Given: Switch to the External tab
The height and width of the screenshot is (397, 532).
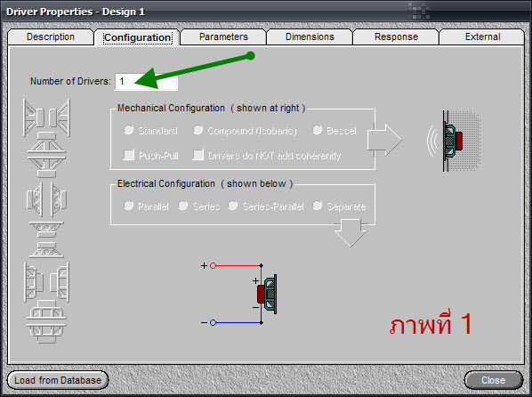Looking at the screenshot, I should click(482, 36).
